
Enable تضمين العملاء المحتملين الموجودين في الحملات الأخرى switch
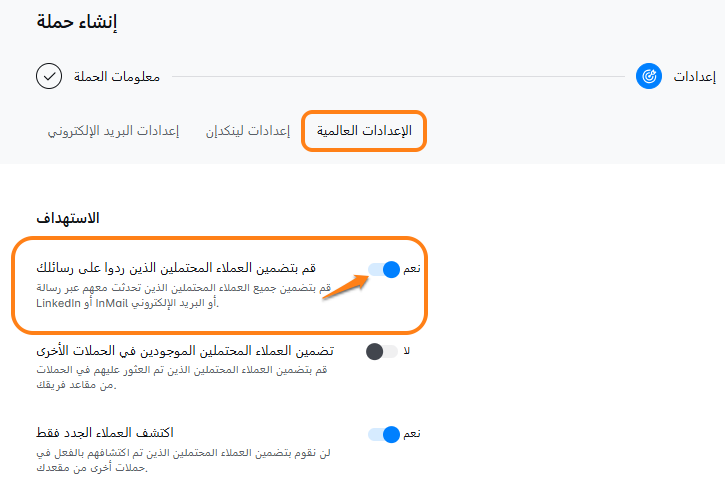(383, 351)
